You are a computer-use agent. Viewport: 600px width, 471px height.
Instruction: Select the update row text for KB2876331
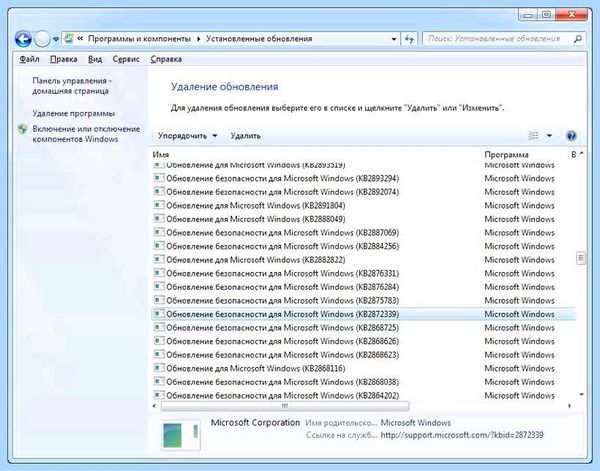282,273
